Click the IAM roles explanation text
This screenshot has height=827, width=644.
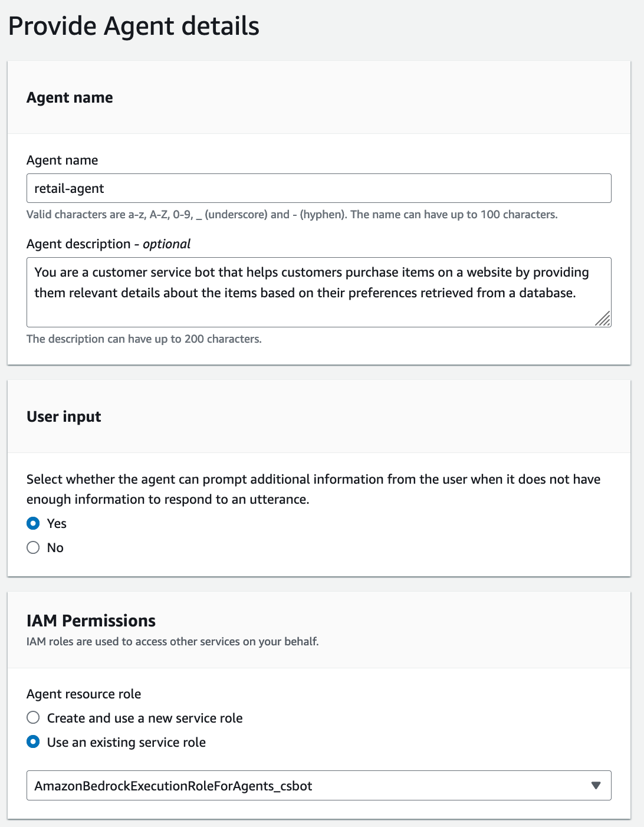(x=172, y=642)
